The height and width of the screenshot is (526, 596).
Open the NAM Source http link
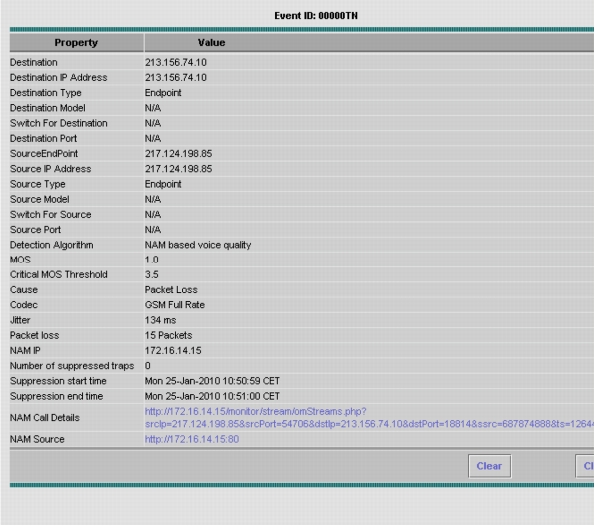tap(192, 439)
